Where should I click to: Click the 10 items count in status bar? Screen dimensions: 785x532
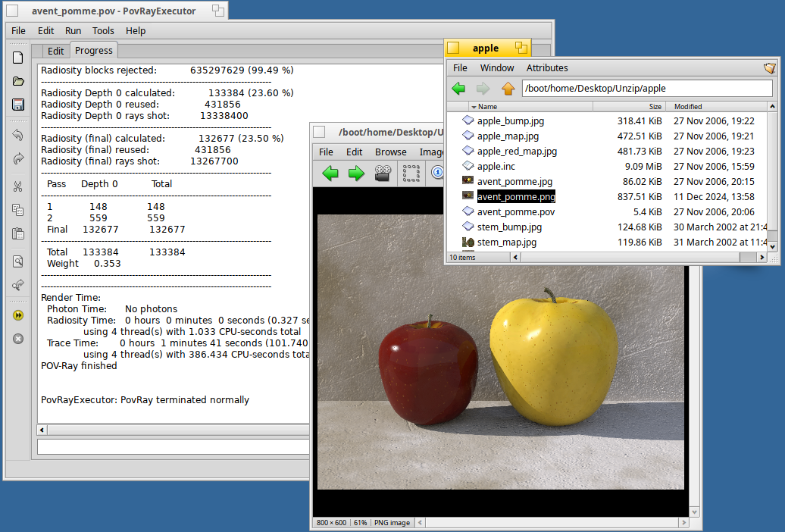click(462, 258)
